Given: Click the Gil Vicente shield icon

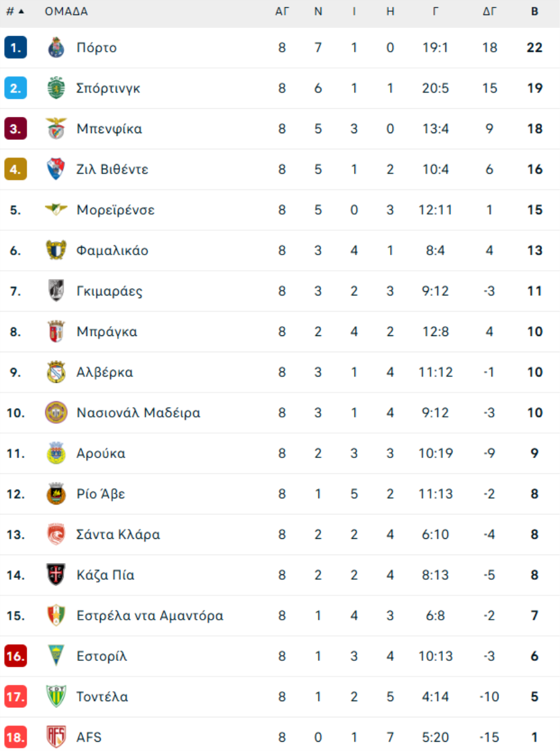Looking at the screenshot, I should click(x=56, y=169).
